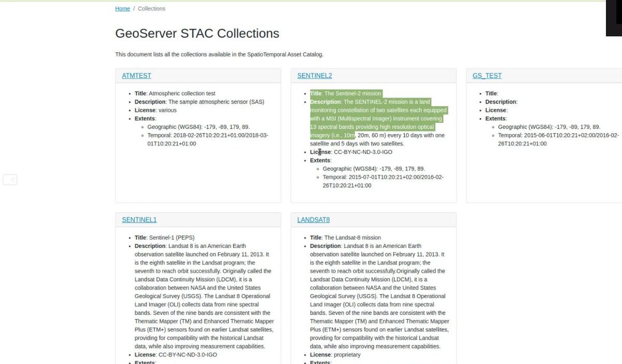Click SENTINEL2 temporal extent starting 2015-07-01

[x=383, y=181]
